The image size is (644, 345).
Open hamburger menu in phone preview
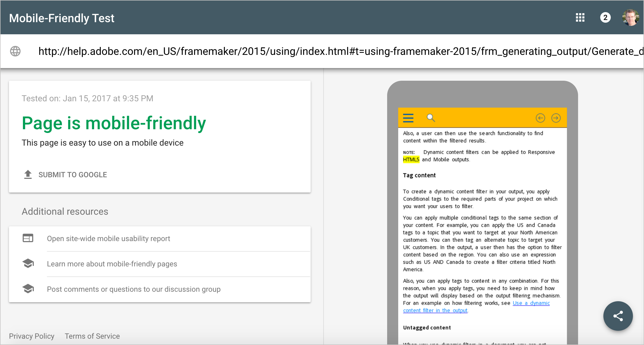point(408,118)
